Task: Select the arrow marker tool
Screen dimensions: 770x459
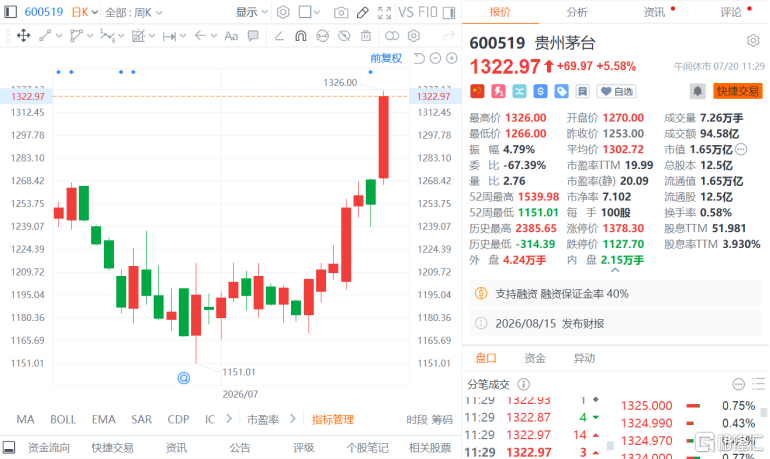Action: (x=200, y=35)
